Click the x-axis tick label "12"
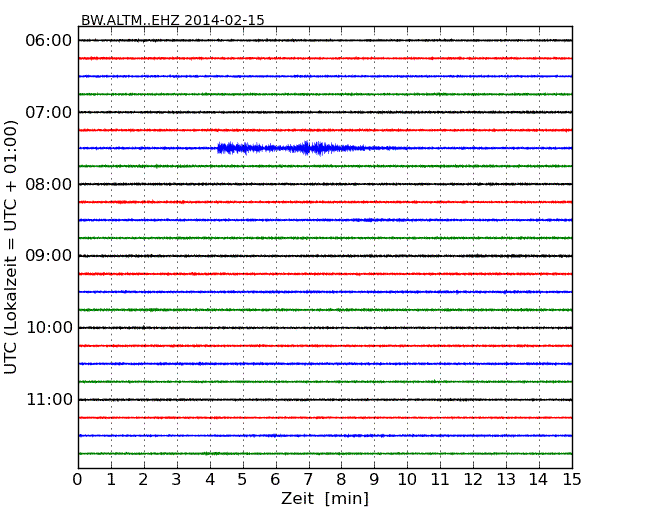 pos(473,480)
